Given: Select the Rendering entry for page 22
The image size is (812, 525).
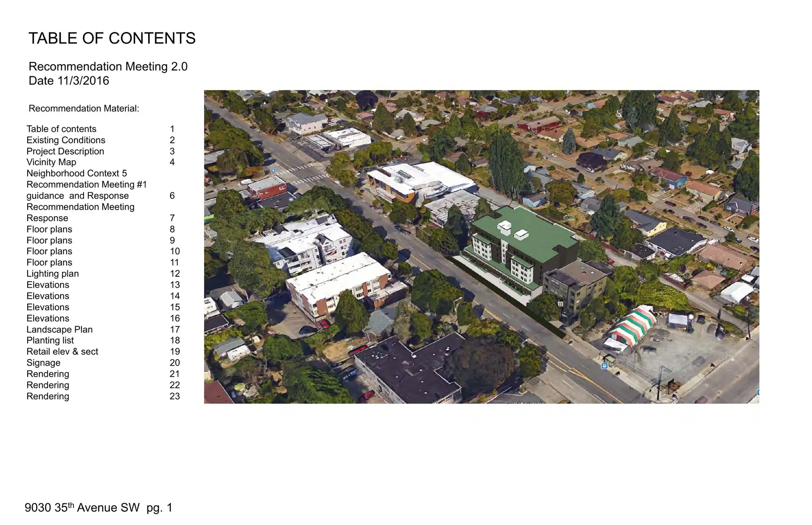Looking at the screenshot, I should (x=48, y=385).
